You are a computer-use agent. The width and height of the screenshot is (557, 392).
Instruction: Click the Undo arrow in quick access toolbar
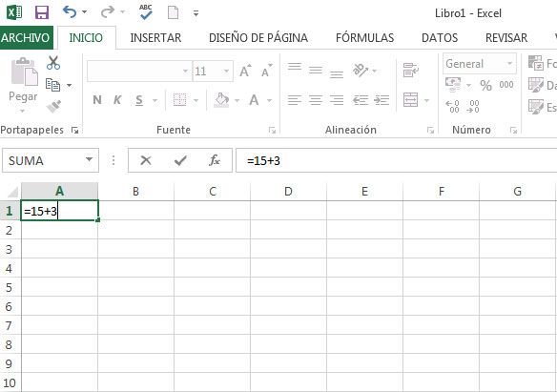pyautogui.click(x=70, y=12)
